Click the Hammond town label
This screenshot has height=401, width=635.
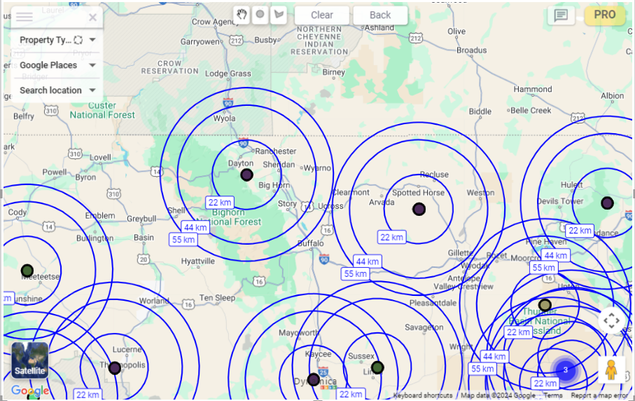pyautogui.click(x=533, y=89)
